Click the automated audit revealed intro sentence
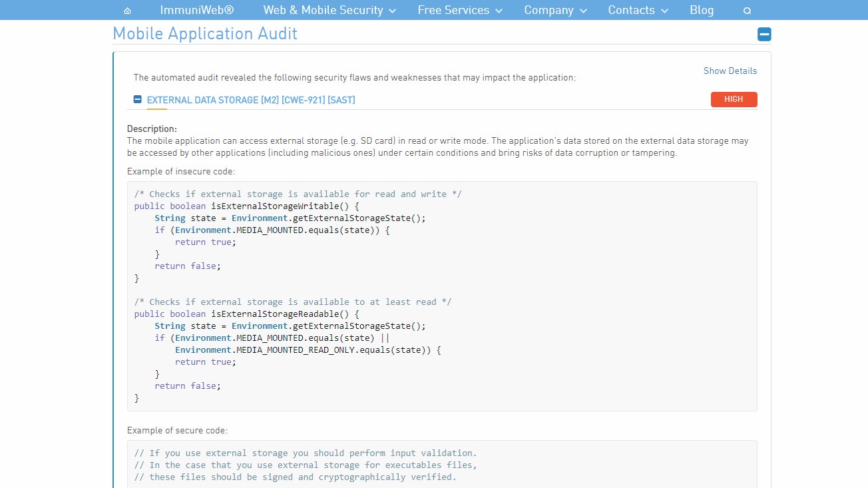The height and width of the screenshot is (488, 868). pos(355,77)
